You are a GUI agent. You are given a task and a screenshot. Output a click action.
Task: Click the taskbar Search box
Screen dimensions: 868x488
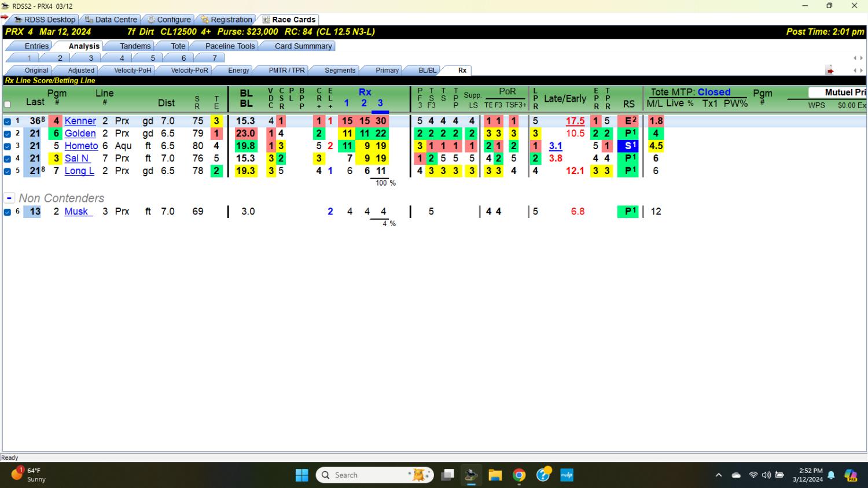pos(375,475)
